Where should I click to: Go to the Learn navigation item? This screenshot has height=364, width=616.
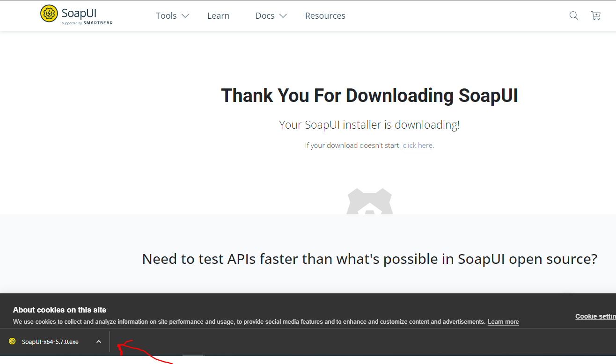[x=218, y=16]
